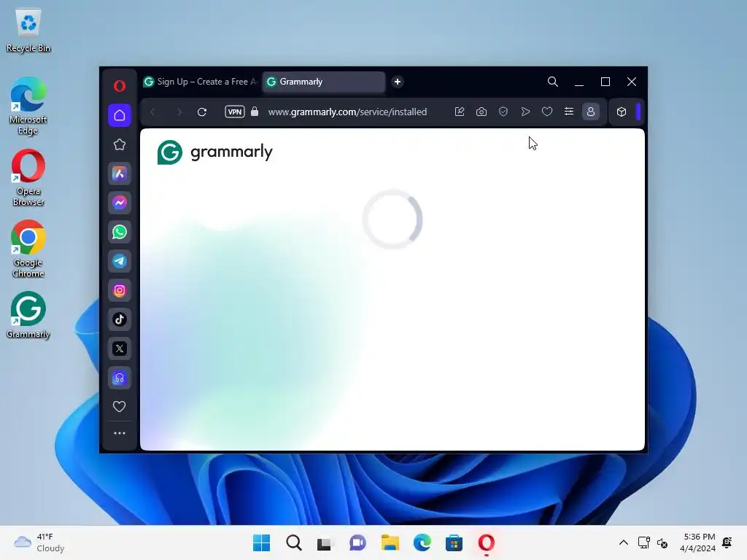This screenshot has width=747, height=560.
Task: Open the Windows Start menu
Action: click(261, 542)
